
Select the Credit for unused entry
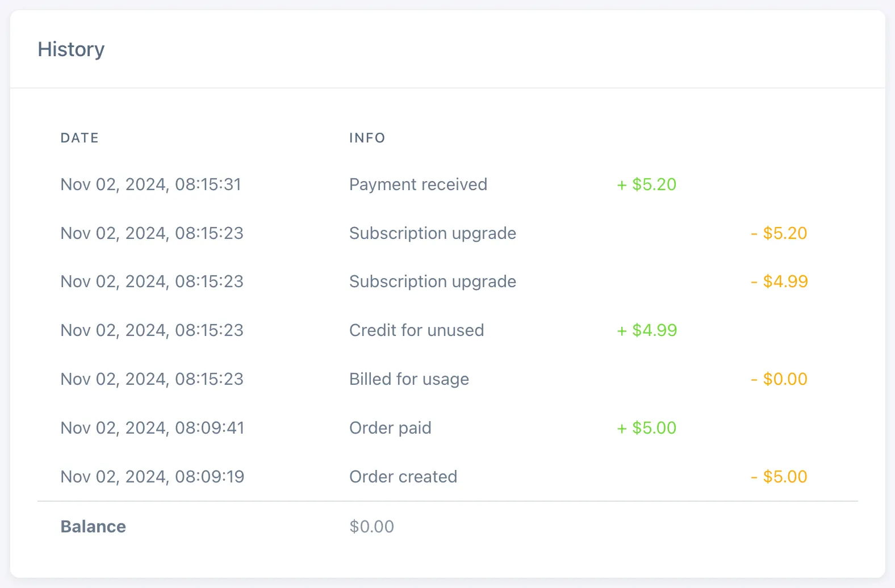[x=416, y=330]
